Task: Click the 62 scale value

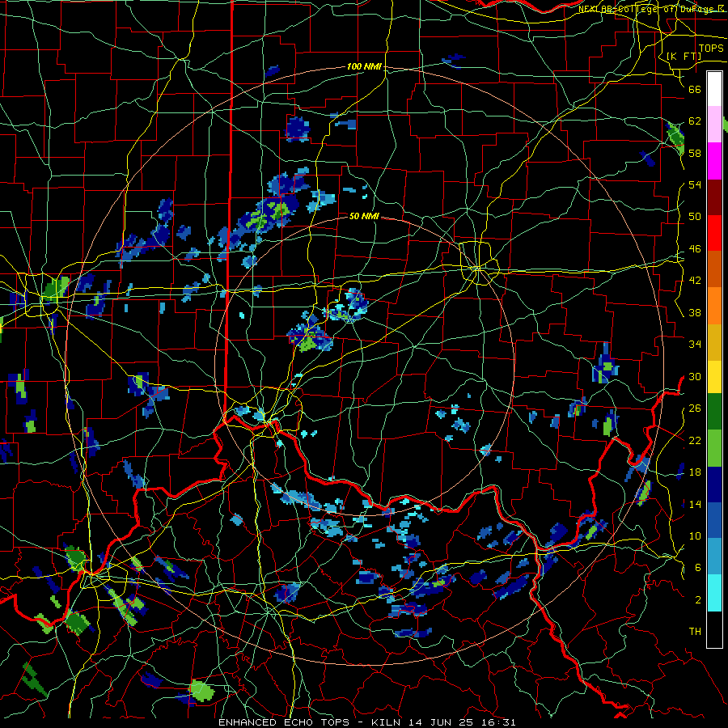Action: [695, 121]
